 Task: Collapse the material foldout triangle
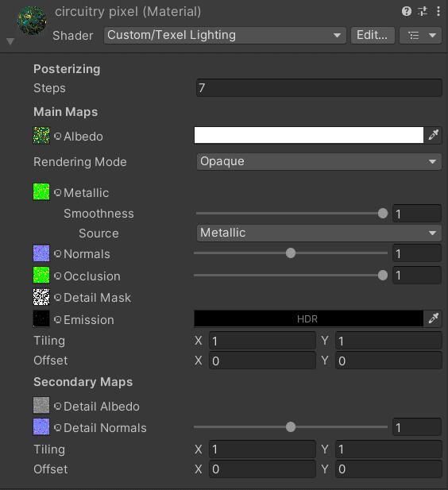(x=10, y=41)
